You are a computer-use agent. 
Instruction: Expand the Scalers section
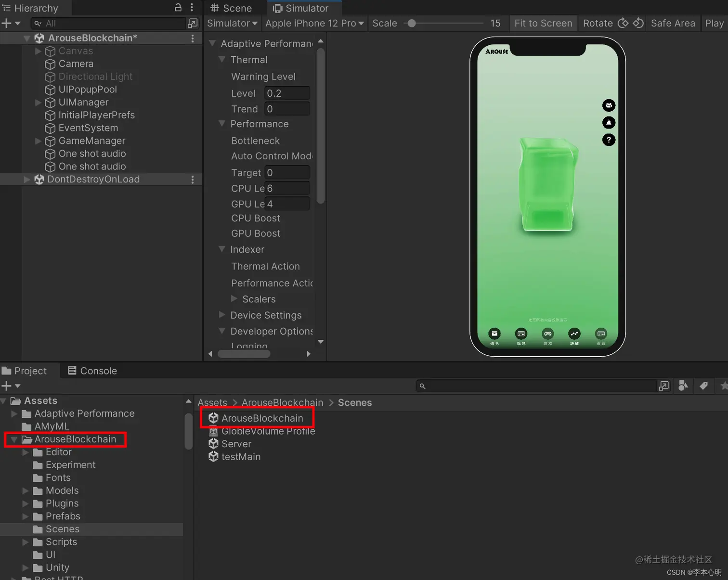pyautogui.click(x=234, y=299)
